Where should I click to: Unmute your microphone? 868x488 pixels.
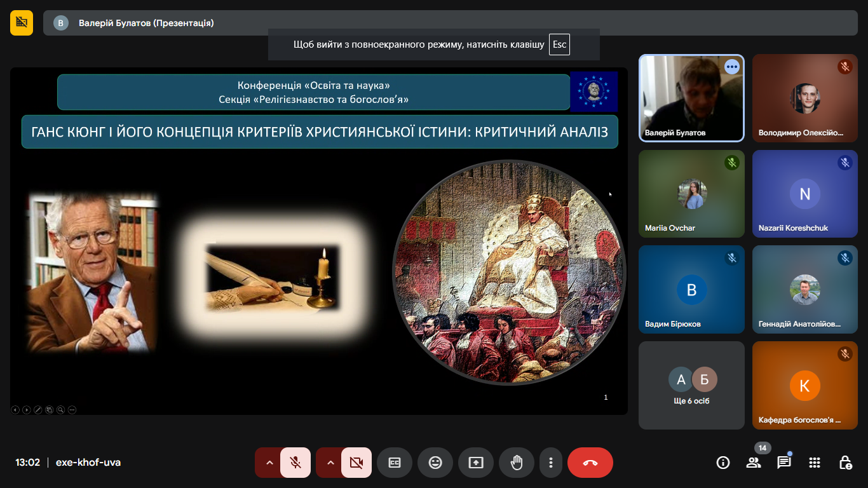click(x=295, y=463)
